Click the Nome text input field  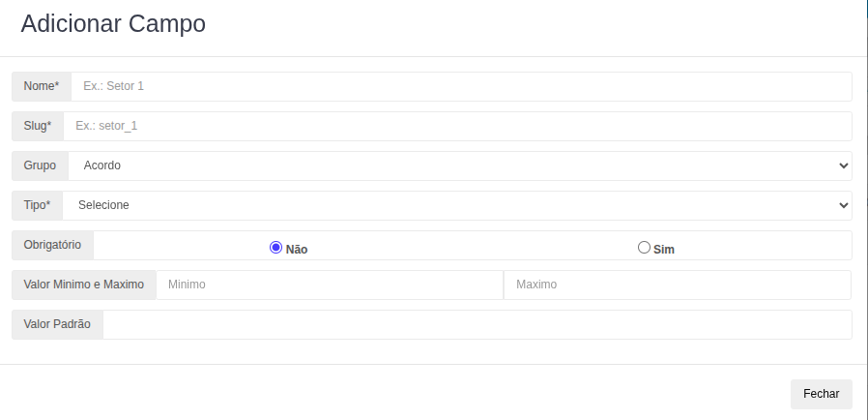tap(461, 86)
